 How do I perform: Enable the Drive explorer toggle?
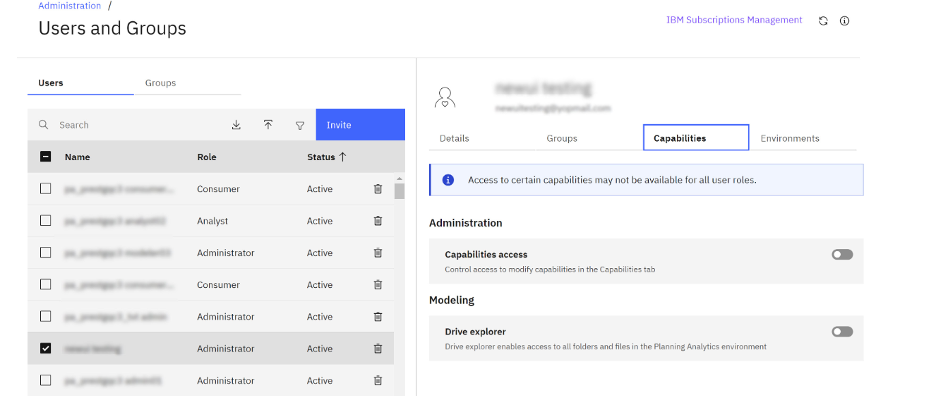[x=842, y=331]
